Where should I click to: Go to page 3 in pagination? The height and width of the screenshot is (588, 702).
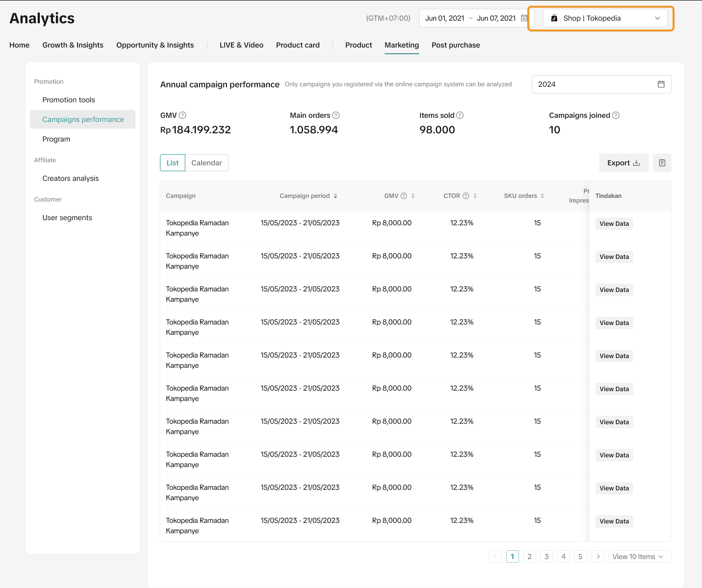click(546, 556)
